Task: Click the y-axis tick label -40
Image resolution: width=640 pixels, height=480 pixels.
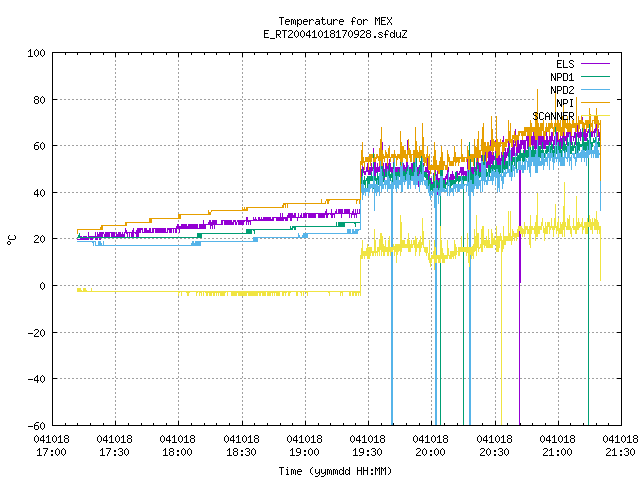Action: tap(36, 379)
